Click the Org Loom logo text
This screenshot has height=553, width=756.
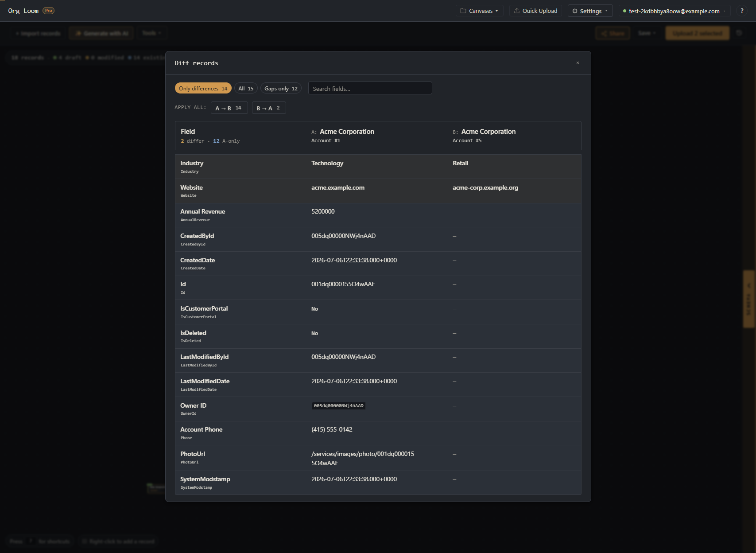(23, 11)
